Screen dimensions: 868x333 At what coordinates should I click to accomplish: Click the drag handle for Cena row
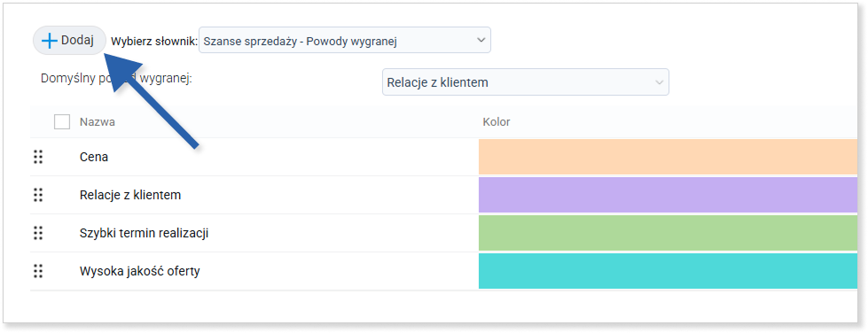click(37, 157)
